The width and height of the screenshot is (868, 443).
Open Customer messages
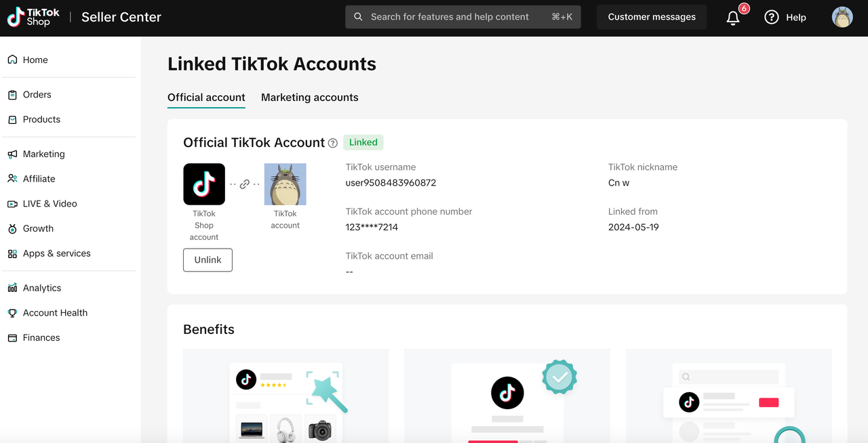651,17
